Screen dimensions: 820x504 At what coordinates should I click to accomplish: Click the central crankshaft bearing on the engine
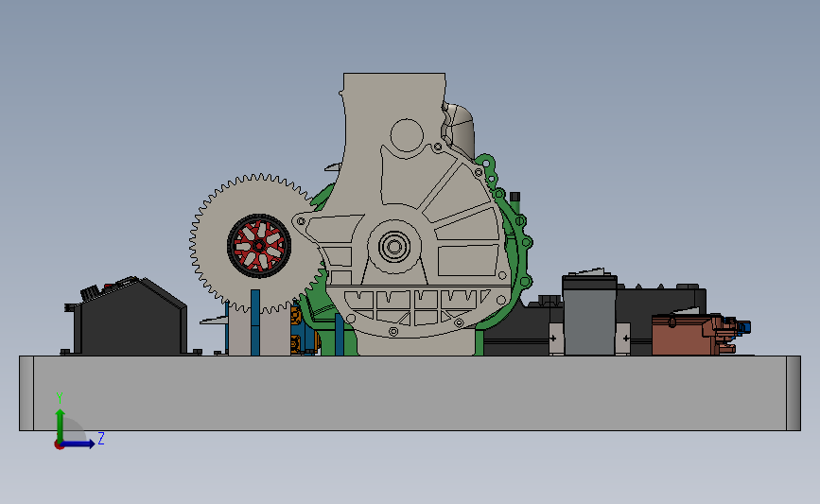tap(393, 246)
